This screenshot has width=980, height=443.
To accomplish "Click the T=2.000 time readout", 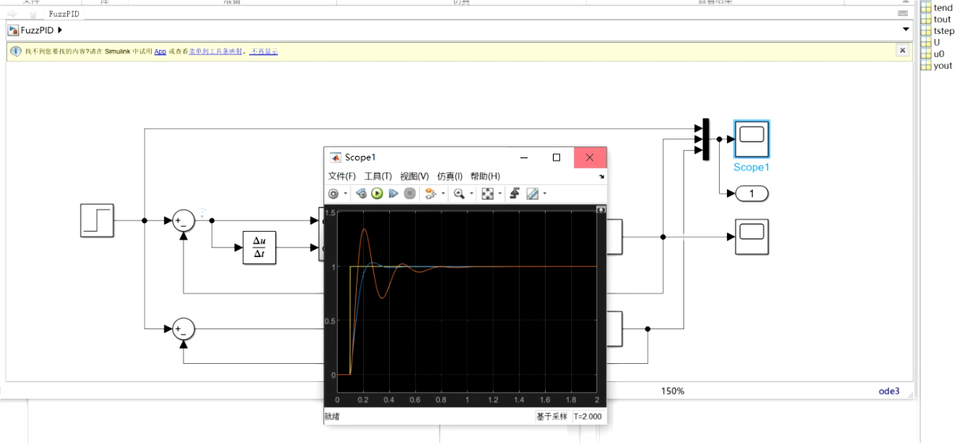I will point(588,416).
